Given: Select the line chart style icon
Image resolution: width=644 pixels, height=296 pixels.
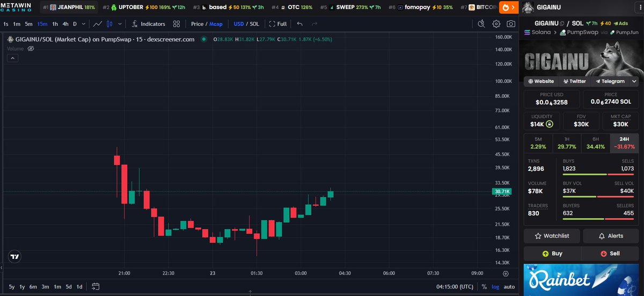Looking at the screenshot, I should point(97,24).
